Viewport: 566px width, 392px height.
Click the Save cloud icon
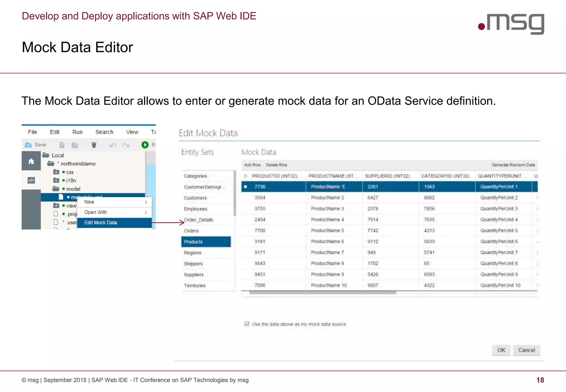(x=28, y=145)
